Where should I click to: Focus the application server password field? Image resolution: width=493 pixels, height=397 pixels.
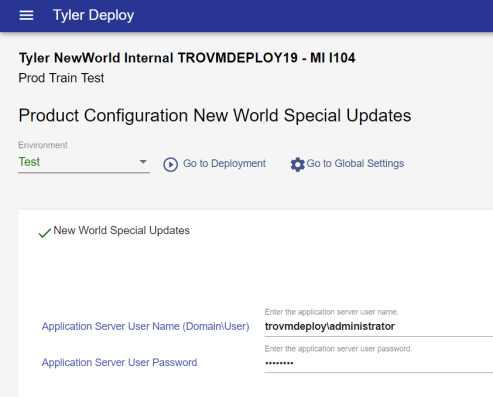379,363
